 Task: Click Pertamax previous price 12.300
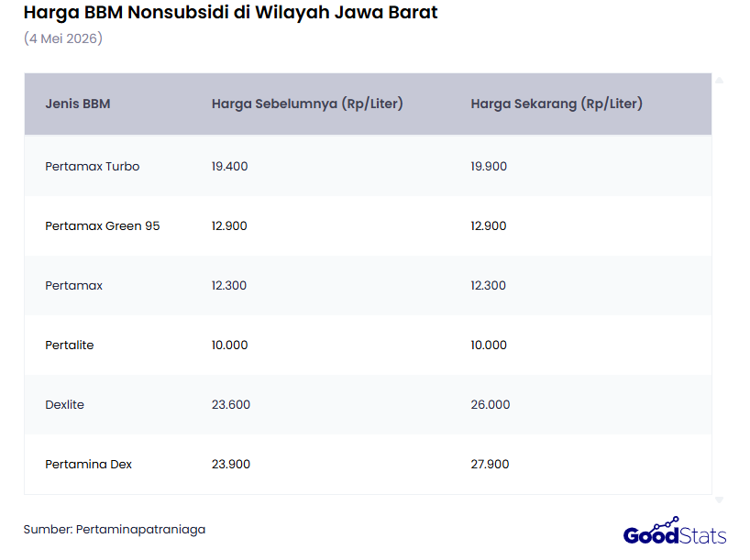pyautogui.click(x=229, y=286)
